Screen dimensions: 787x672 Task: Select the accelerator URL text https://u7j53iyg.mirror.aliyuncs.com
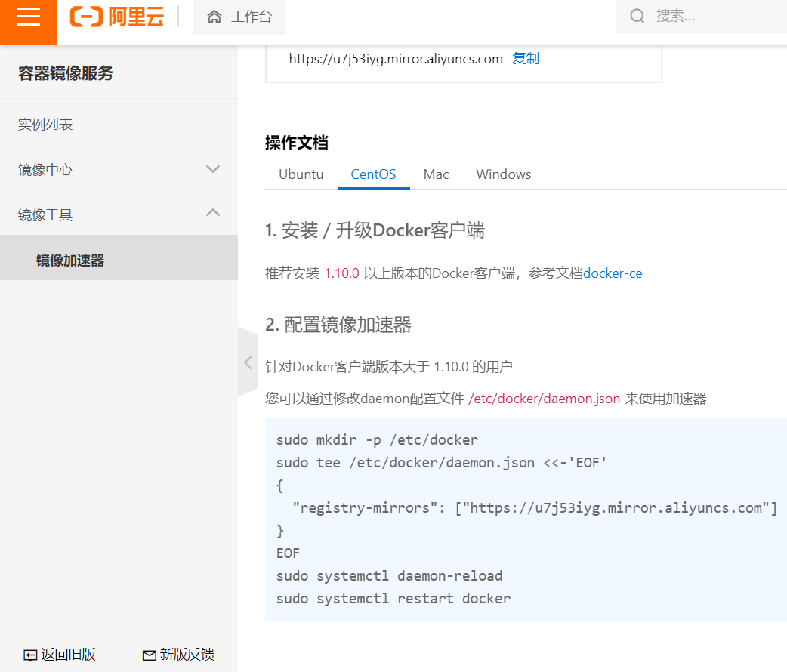coord(396,59)
